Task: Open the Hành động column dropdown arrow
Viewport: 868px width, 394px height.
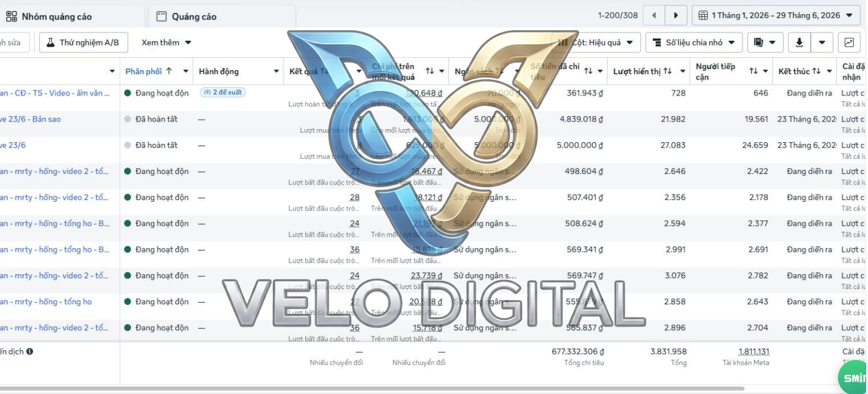Action: (x=276, y=71)
